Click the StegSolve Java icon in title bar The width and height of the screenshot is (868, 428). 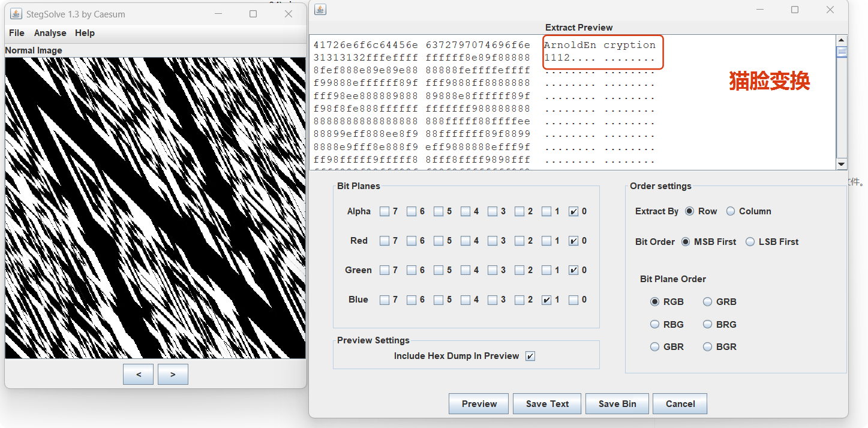(16, 14)
